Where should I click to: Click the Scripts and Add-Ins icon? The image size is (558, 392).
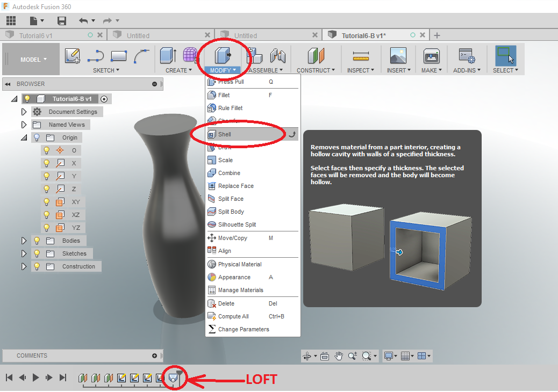[467, 56]
